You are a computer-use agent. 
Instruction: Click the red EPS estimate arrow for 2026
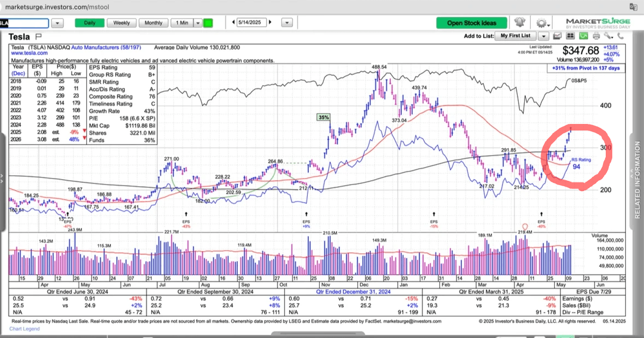(85, 139)
